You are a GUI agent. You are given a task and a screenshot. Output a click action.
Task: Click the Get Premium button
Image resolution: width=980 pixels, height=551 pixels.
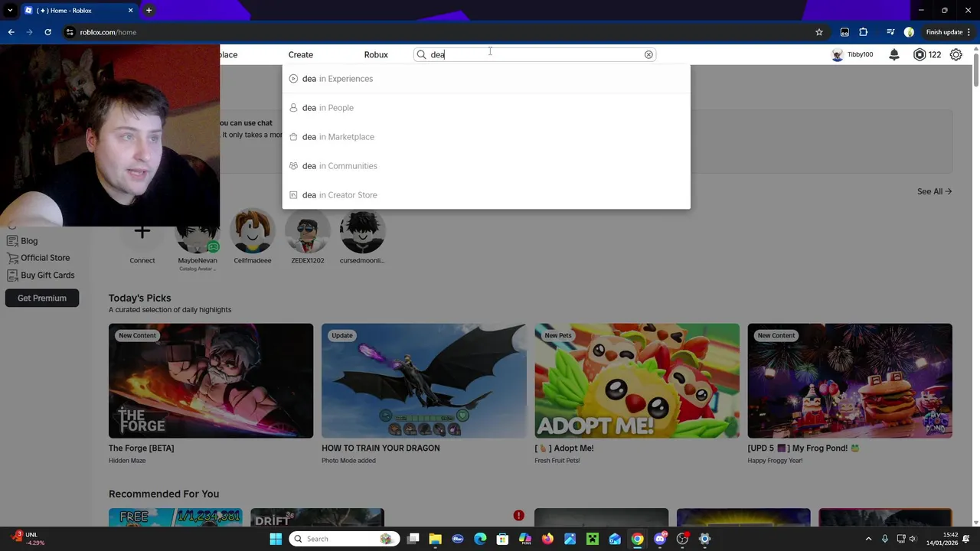[42, 298]
